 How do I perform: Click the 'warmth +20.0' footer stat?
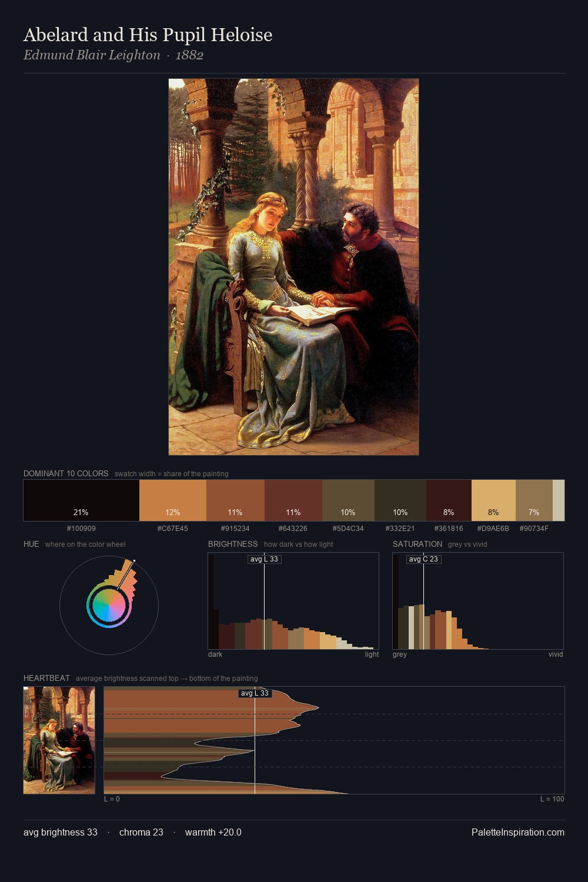[x=213, y=832]
